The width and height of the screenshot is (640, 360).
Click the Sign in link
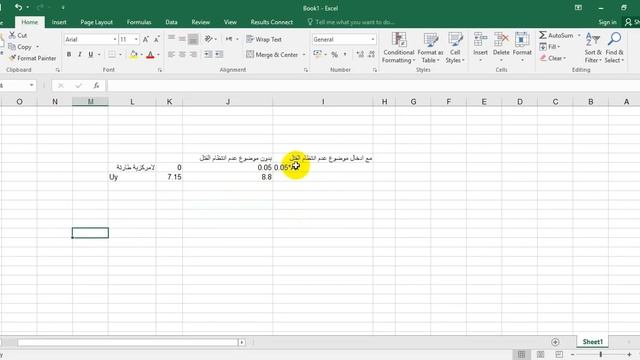click(607, 22)
